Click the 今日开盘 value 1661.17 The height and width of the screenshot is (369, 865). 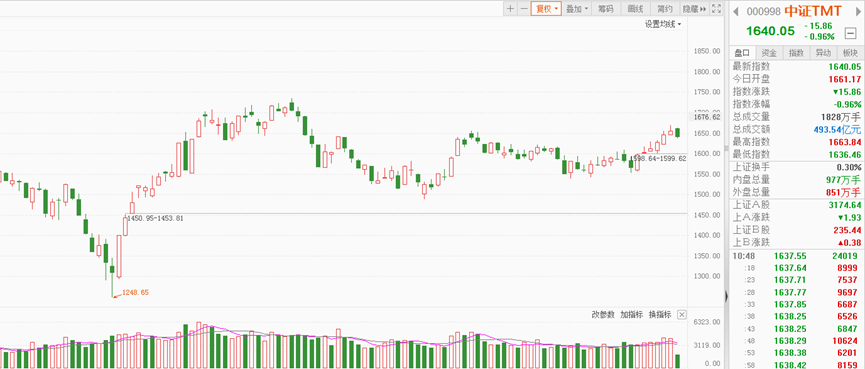point(845,79)
